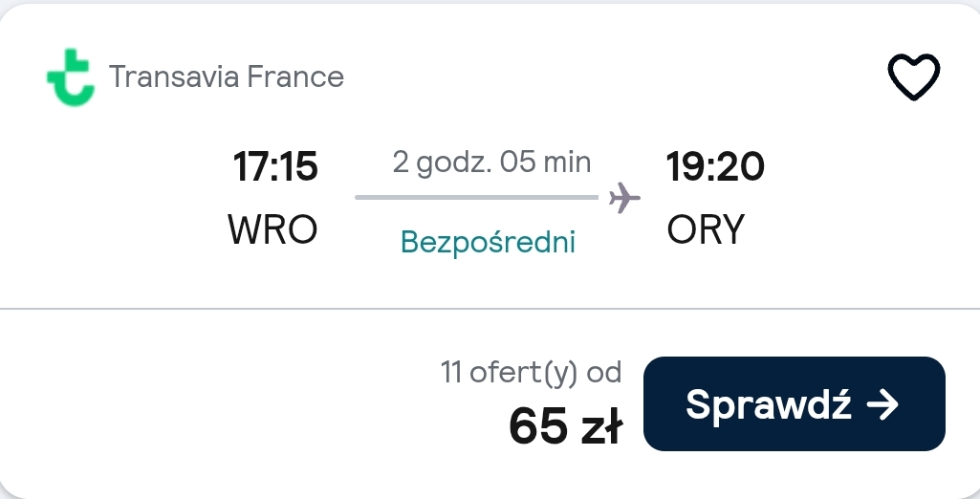980x499 pixels.
Task: Click the divider above the price section
Action: point(490,308)
